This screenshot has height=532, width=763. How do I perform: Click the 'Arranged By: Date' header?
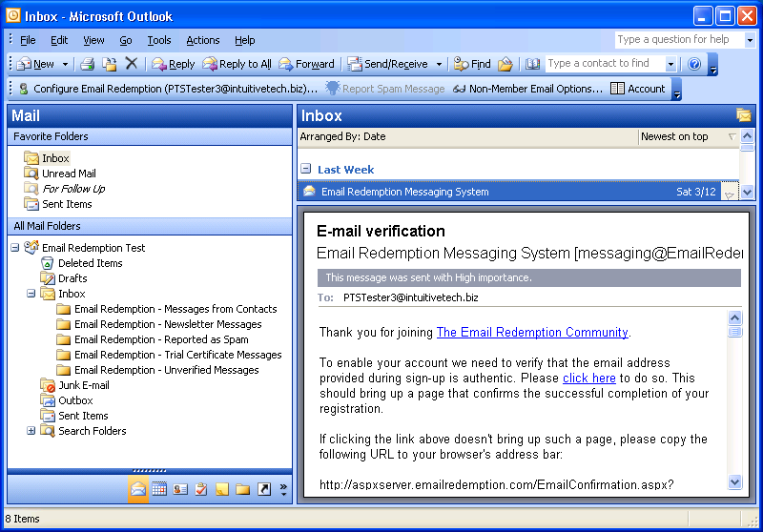342,136
